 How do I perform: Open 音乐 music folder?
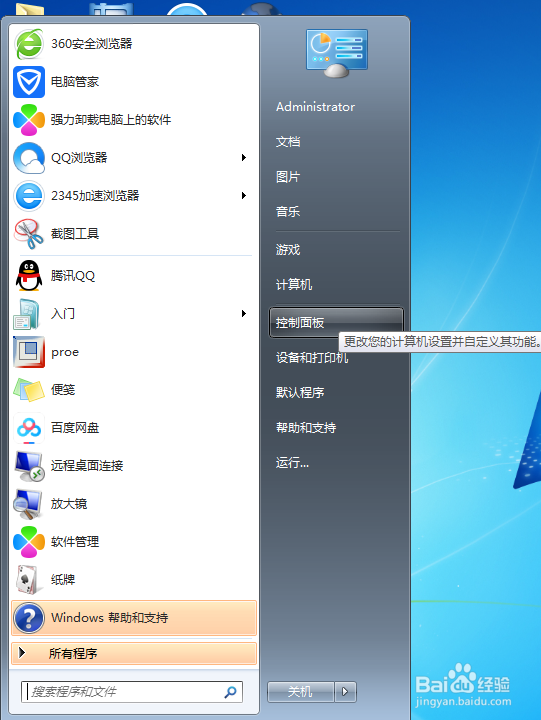click(x=288, y=212)
